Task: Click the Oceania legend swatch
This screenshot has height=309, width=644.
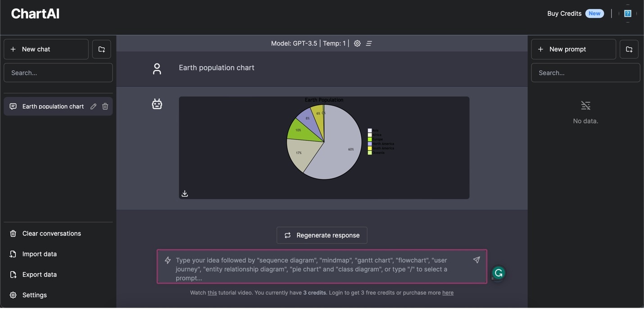Action: pos(370,153)
